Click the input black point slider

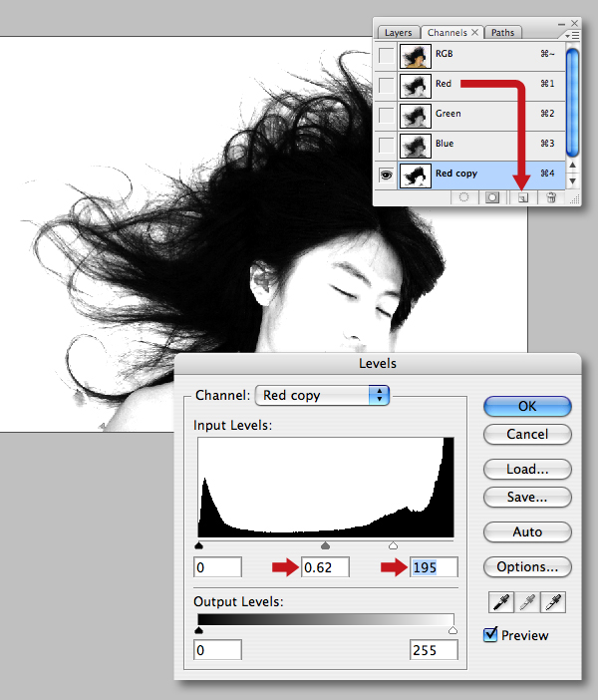point(199,545)
